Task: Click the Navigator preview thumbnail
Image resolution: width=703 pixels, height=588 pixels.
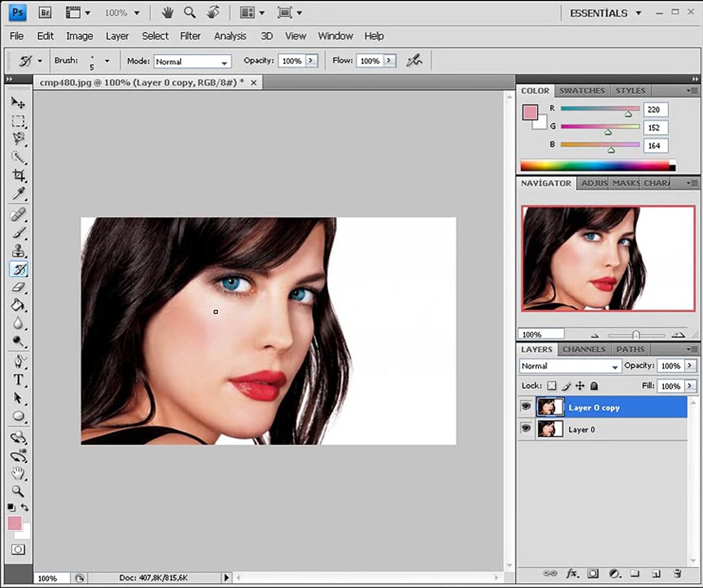Action: point(608,259)
